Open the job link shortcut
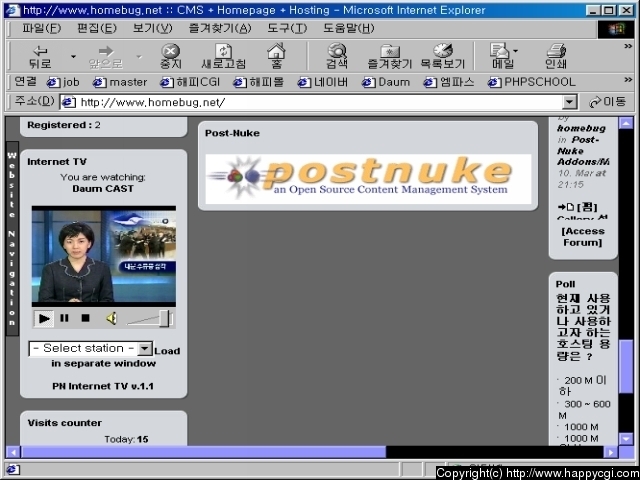This screenshot has height=480, width=640. point(63,82)
